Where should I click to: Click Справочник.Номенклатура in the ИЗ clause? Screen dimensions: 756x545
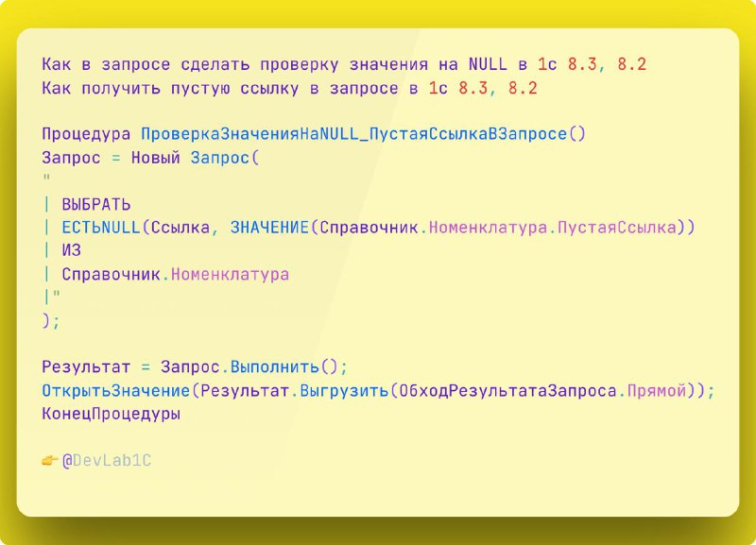tap(176, 274)
